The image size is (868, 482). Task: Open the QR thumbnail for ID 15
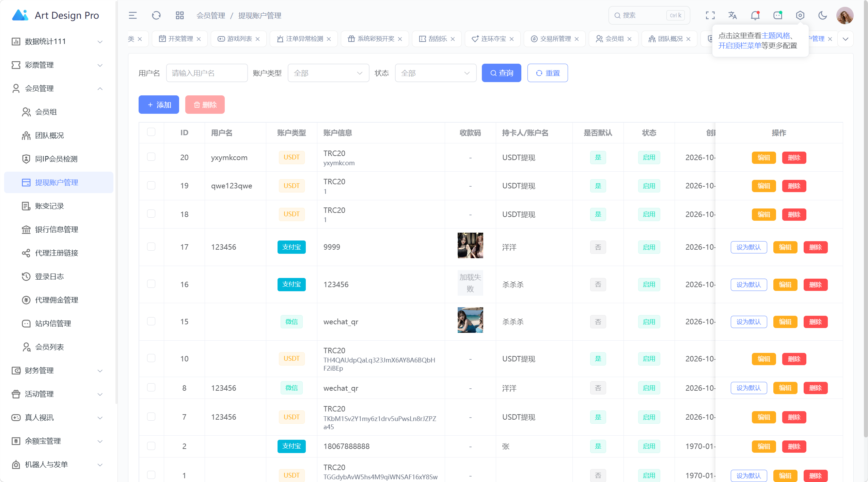point(470,320)
